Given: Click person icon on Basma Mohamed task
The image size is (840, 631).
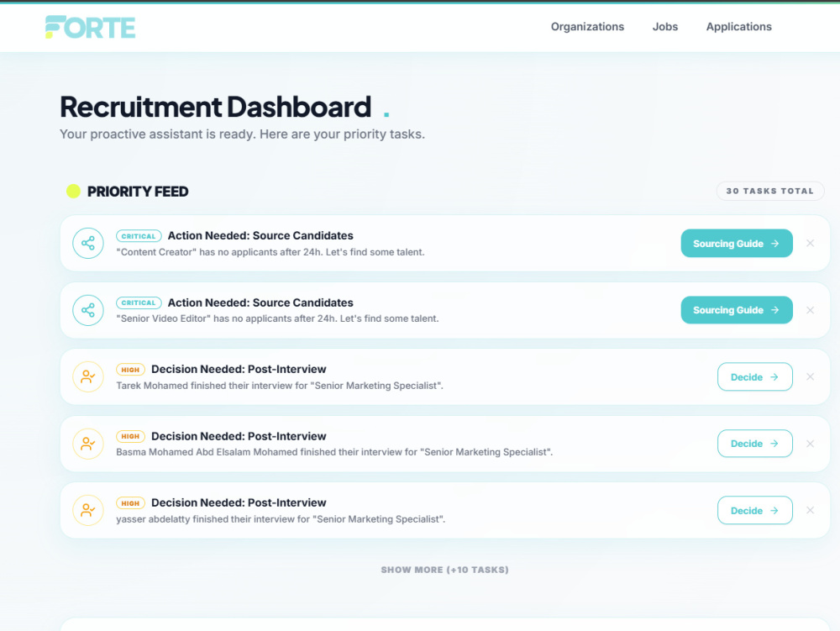Looking at the screenshot, I should pos(88,444).
